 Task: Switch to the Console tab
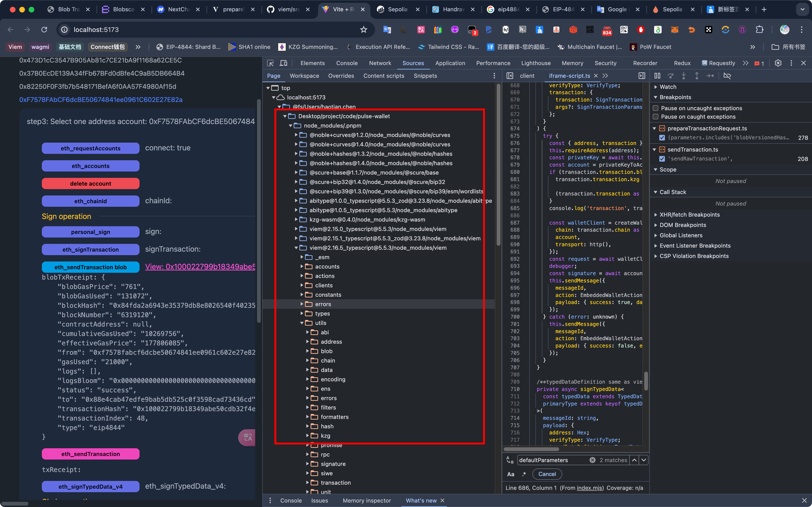(x=347, y=63)
